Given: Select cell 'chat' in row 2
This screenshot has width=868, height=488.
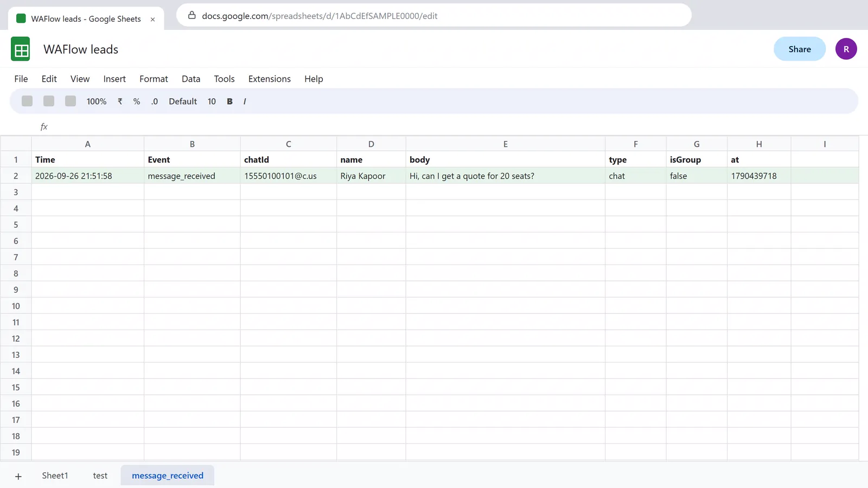Looking at the screenshot, I should (636, 176).
